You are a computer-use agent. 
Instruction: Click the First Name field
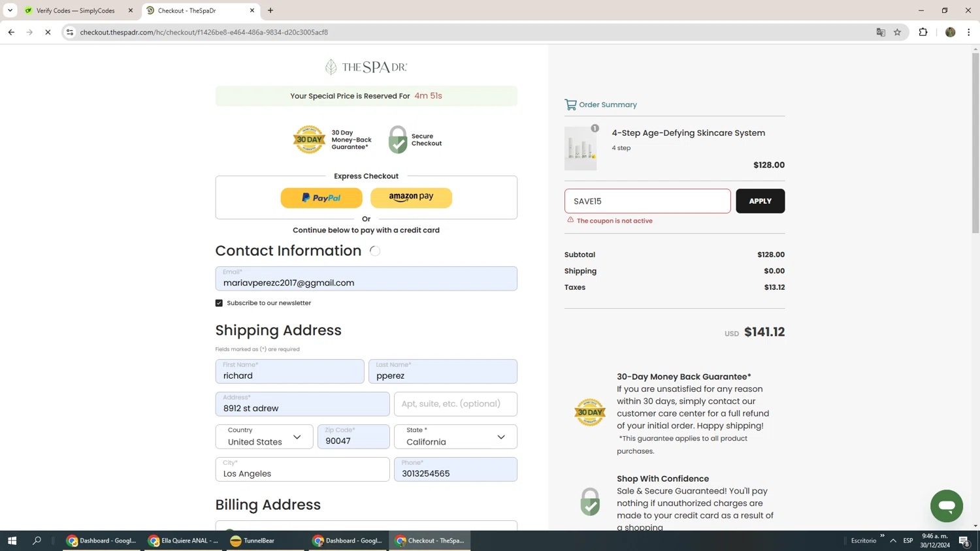[x=289, y=371]
